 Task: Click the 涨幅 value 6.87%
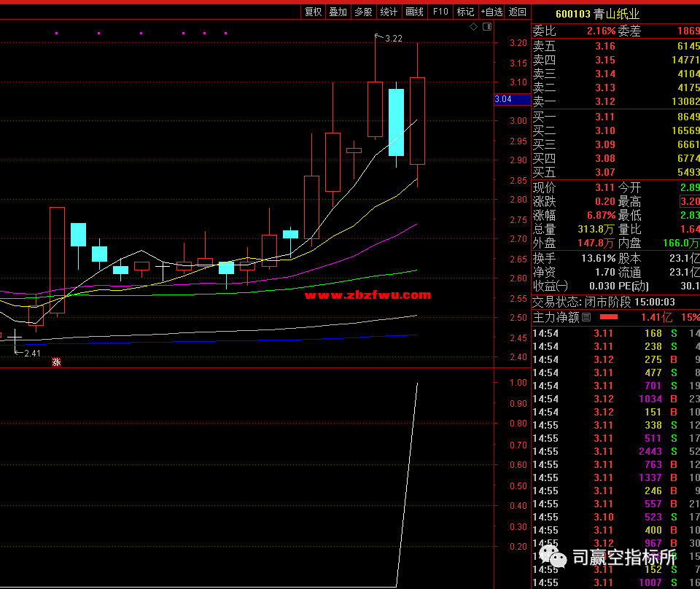601,215
